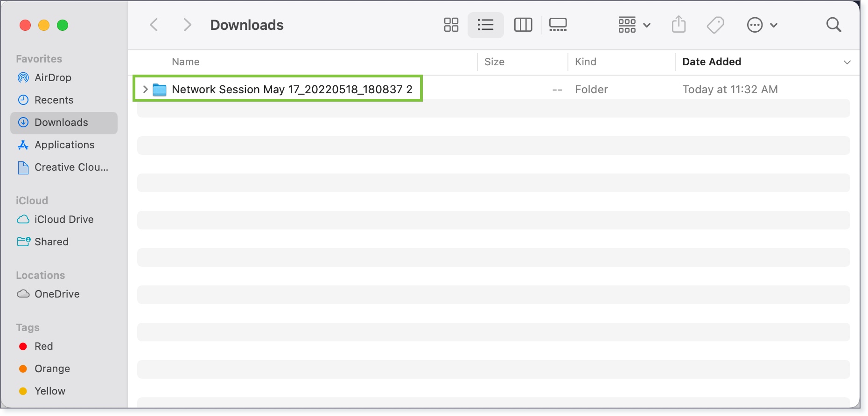Open iCloud Drive location
Screen dimensions: 868x416
[64, 219]
